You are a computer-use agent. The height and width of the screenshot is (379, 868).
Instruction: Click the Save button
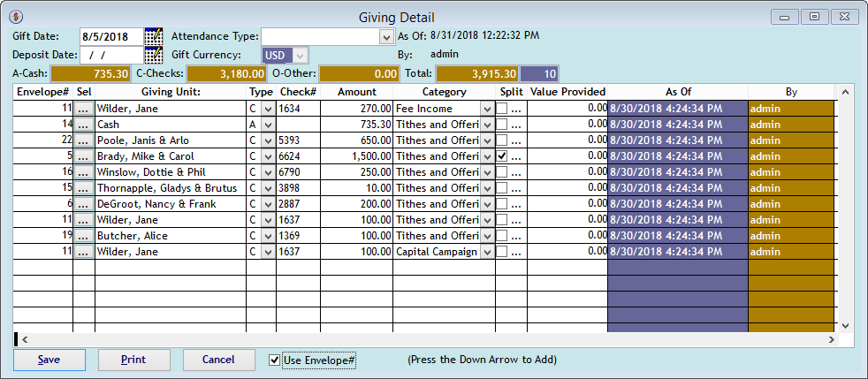[49, 360]
